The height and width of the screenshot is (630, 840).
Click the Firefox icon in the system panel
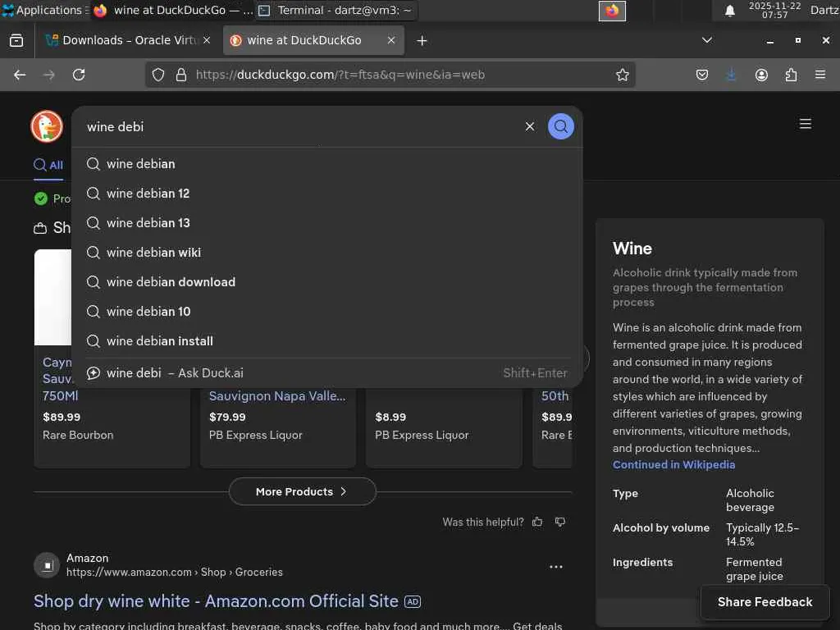point(612,11)
